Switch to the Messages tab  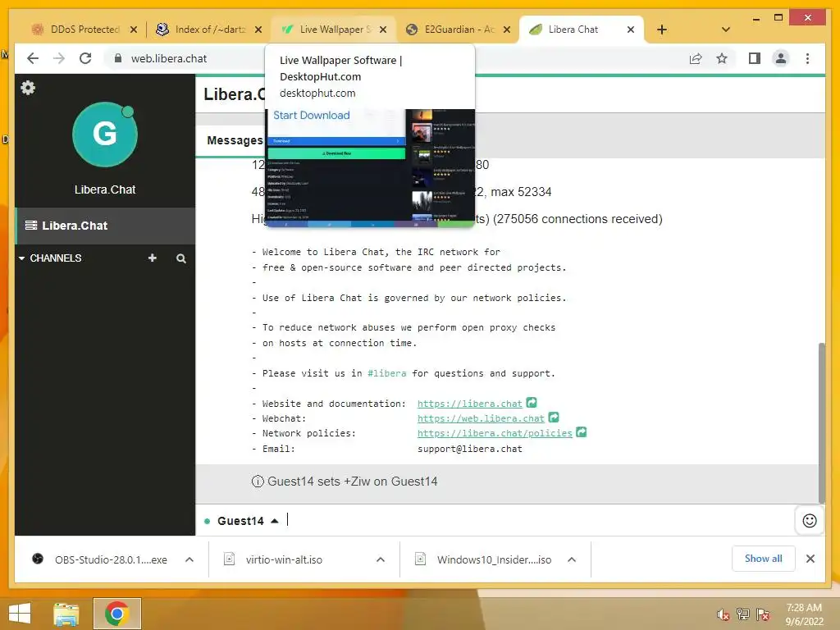click(x=235, y=140)
